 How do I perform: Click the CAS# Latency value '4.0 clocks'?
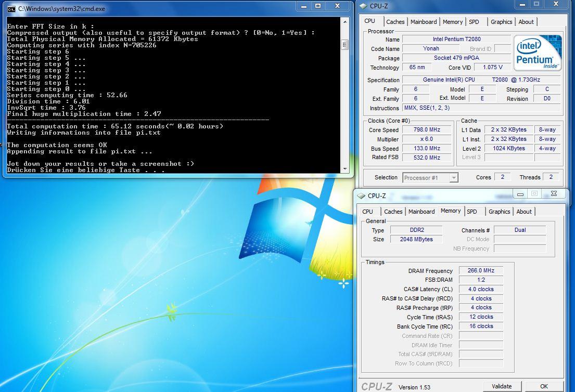(481, 290)
